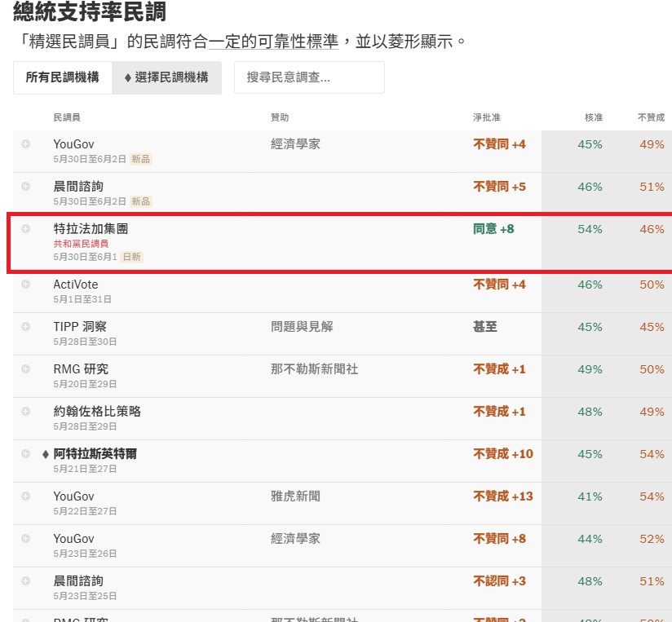Click plus icon for YouGov 5月30日至6月2日
672x622 pixels.
pos(26,143)
